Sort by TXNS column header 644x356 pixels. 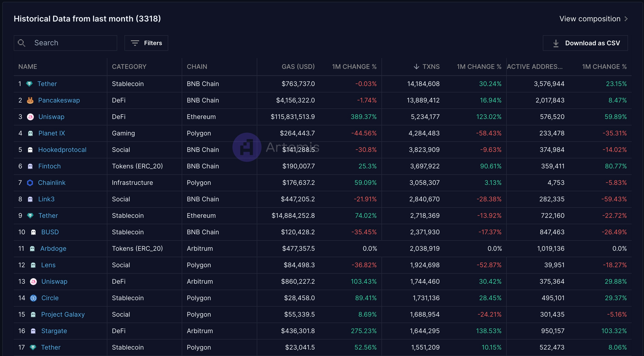(x=431, y=67)
